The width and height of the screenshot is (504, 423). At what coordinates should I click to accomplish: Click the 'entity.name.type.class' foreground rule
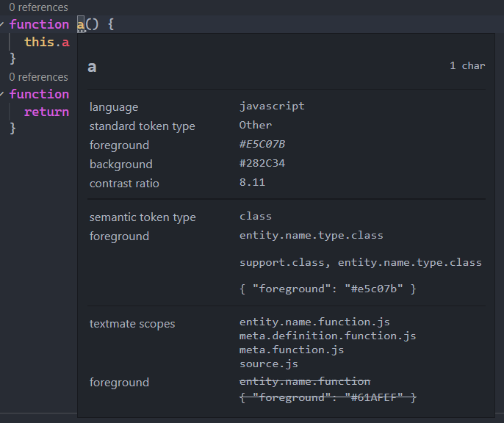[x=312, y=236]
